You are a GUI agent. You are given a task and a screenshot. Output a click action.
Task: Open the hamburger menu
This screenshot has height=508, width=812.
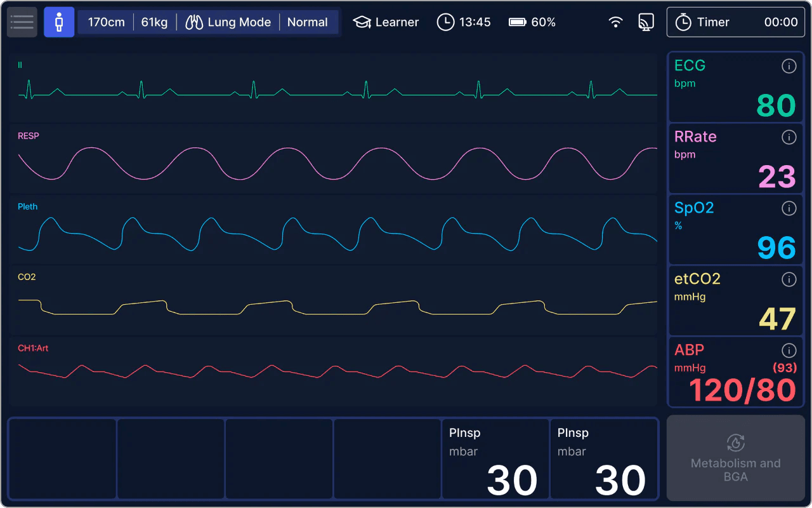pos(22,22)
